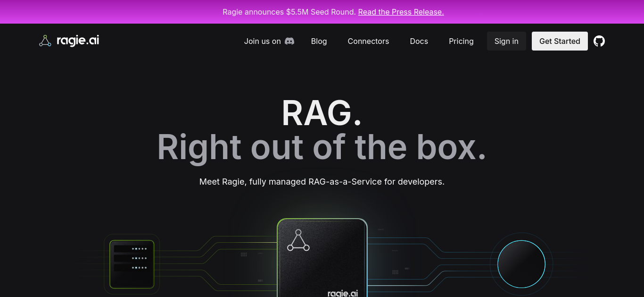
Task: Click the 'RAG.' headline text
Action: pyautogui.click(x=322, y=113)
